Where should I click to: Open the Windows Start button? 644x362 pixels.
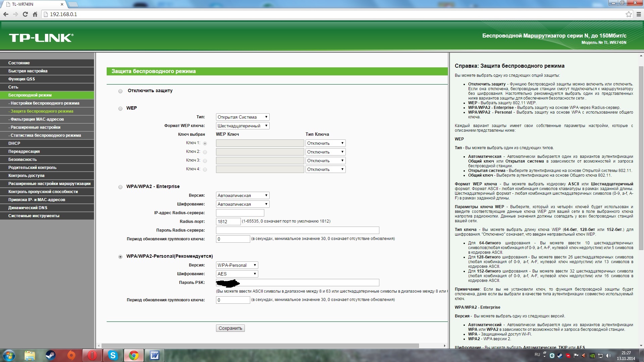coord(9,355)
